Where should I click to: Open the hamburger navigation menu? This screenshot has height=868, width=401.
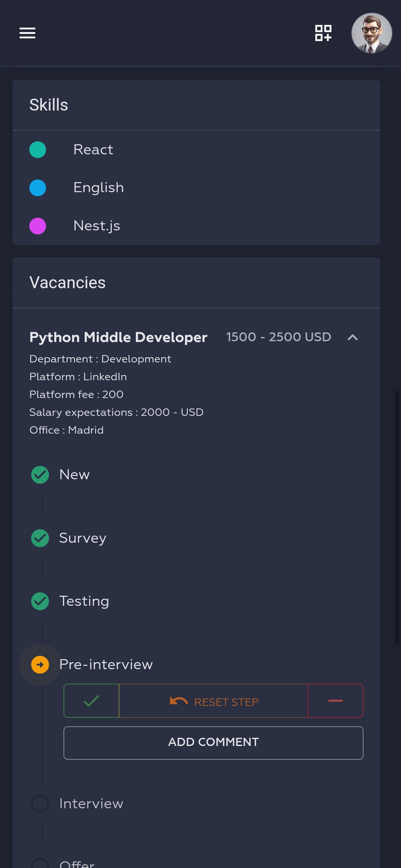27,33
